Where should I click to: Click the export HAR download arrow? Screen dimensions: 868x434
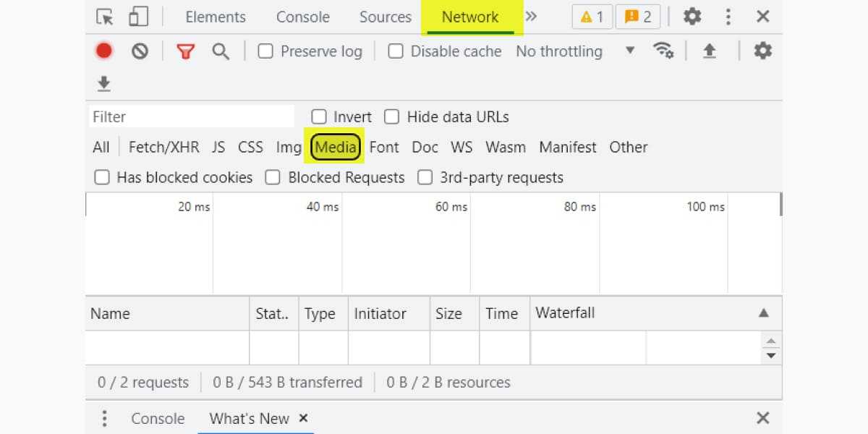(x=104, y=84)
